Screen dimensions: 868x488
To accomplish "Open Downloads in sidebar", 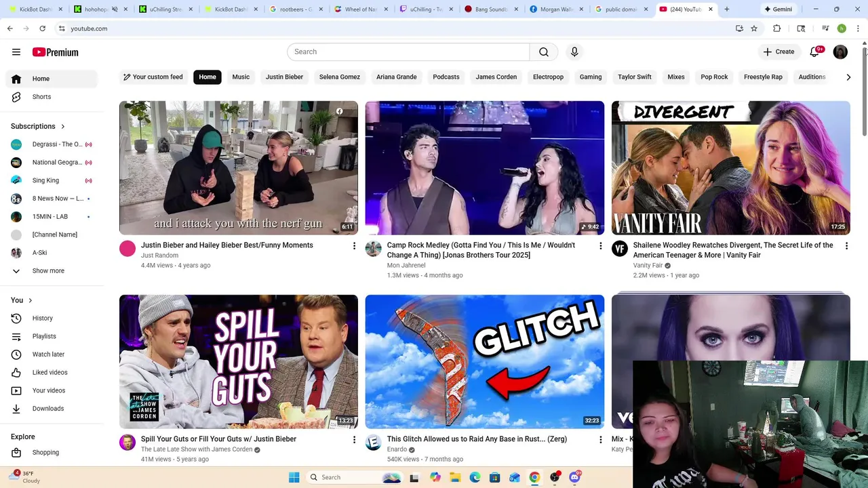I will pos(53,409).
